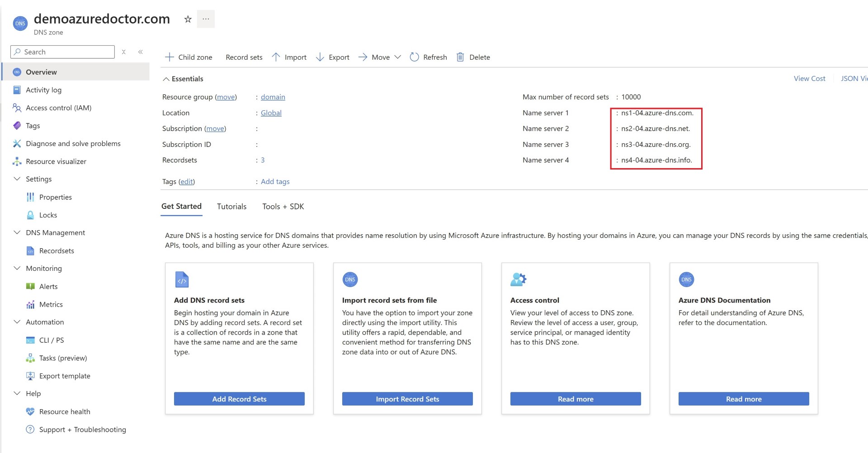Click the Add DNS record sets card icon

(182, 279)
